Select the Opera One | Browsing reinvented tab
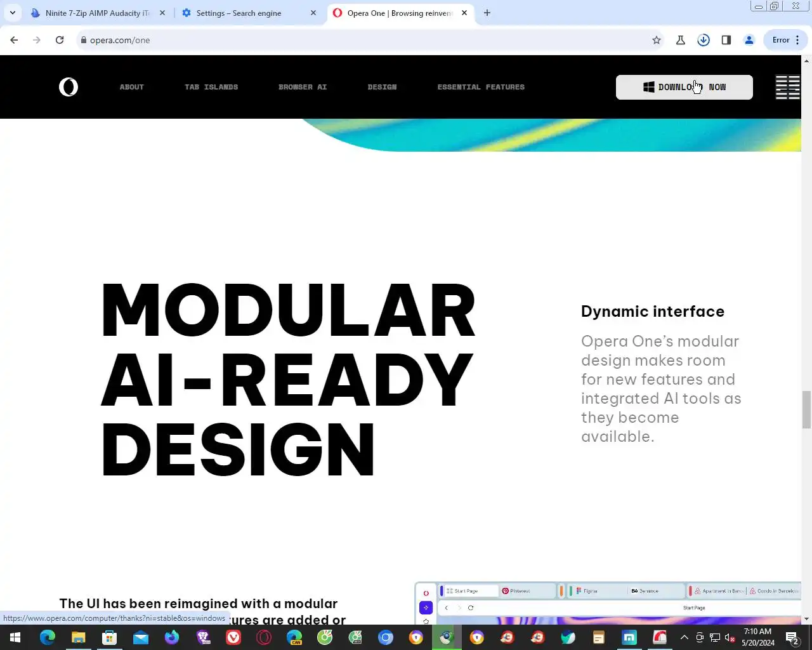 coord(400,13)
